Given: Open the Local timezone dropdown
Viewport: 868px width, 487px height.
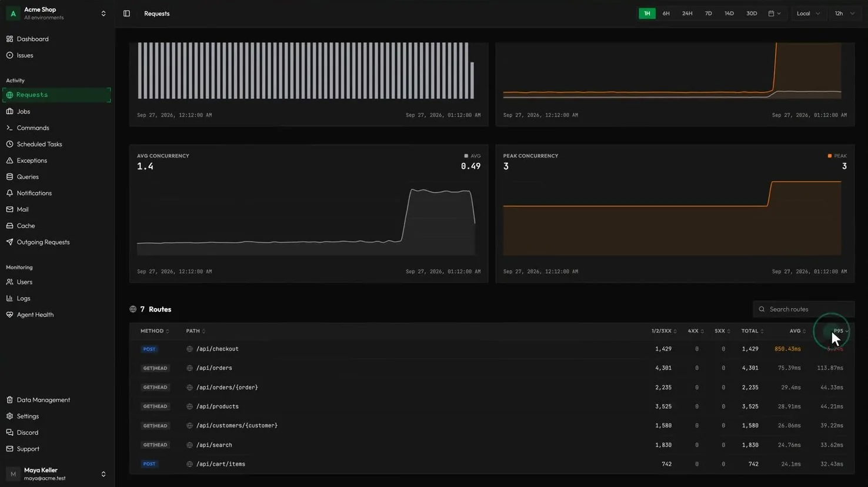Looking at the screenshot, I should [x=808, y=14].
